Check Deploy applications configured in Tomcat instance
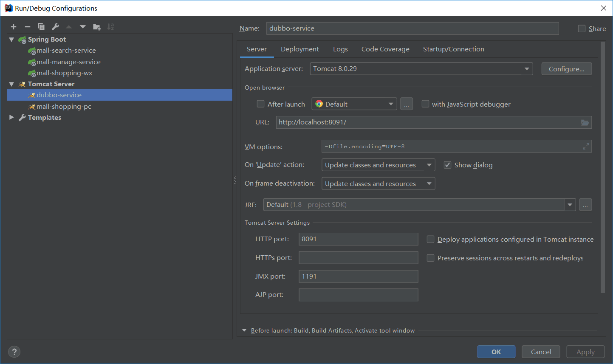 pyautogui.click(x=430, y=239)
